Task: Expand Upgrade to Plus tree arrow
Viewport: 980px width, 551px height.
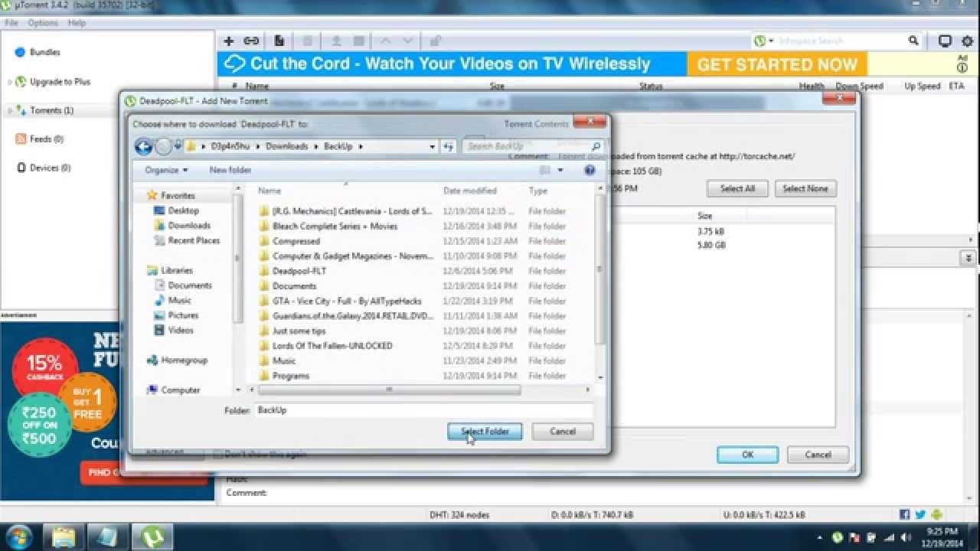Action: (x=10, y=82)
